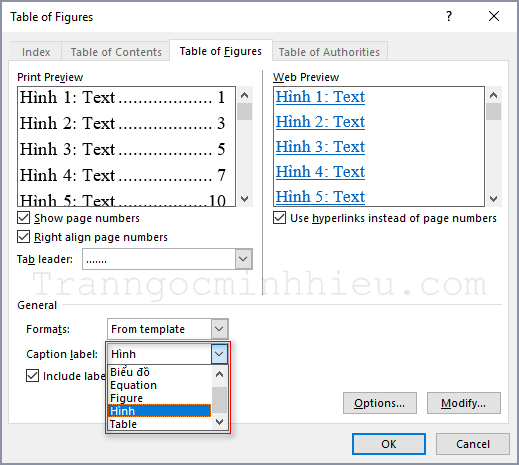Click the 'Hình 1: Text' web preview link
Image resolution: width=519 pixels, height=465 pixels.
(320, 97)
